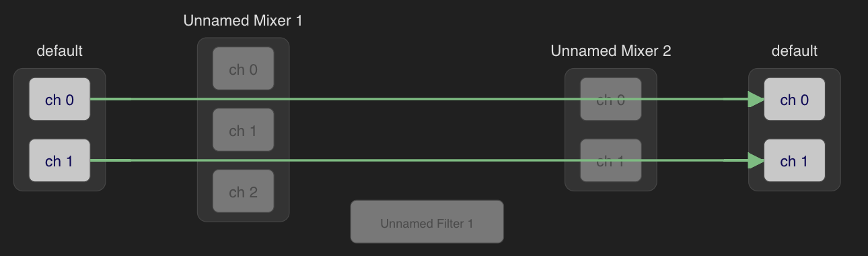Select ch 1 in the right default device
The width and height of the screenshot is (868, 256).
tap(794, 161)
